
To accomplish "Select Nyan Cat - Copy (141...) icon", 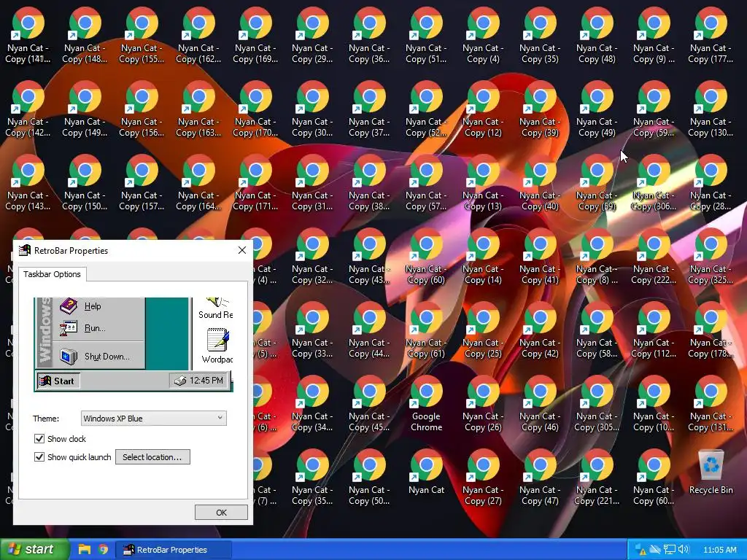I will click(x=28, y=35).
